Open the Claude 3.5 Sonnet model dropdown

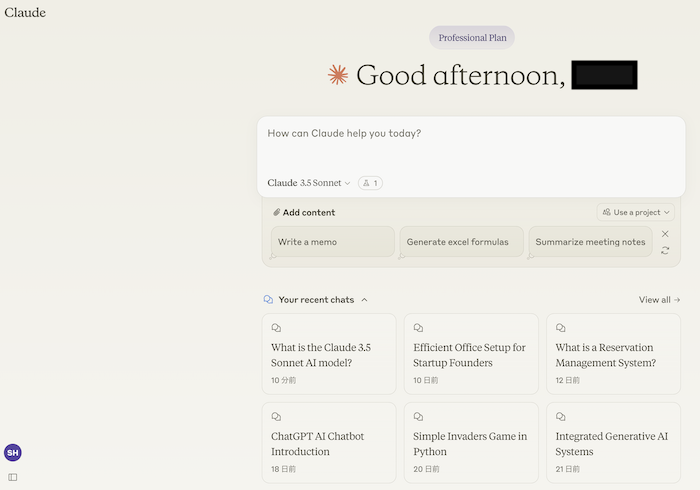point(309,183)
